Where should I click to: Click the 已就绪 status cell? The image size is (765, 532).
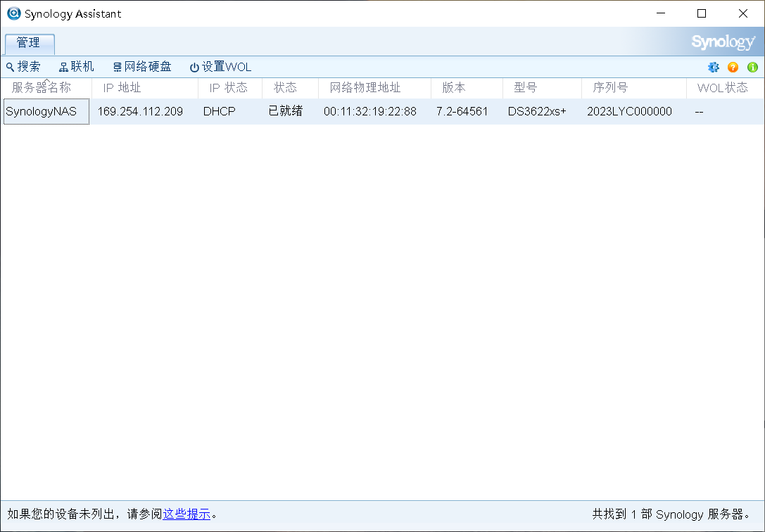coord(286,111)
